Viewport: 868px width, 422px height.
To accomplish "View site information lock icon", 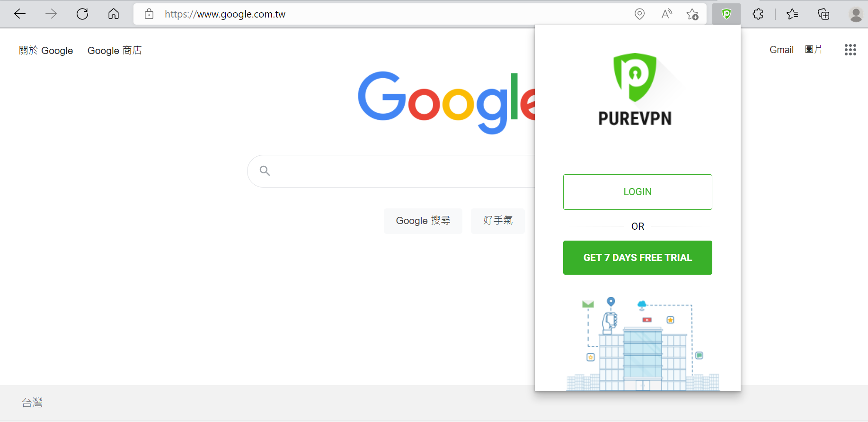I will [149, 14].
